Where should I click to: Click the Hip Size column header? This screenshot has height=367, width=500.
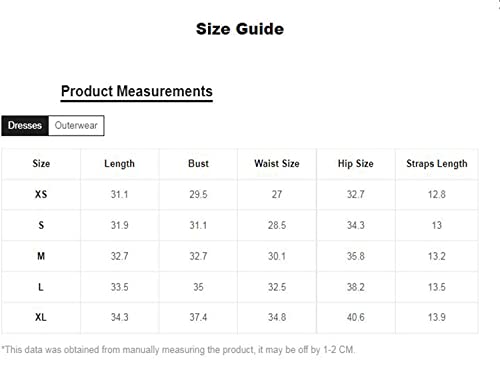(356, 164)
